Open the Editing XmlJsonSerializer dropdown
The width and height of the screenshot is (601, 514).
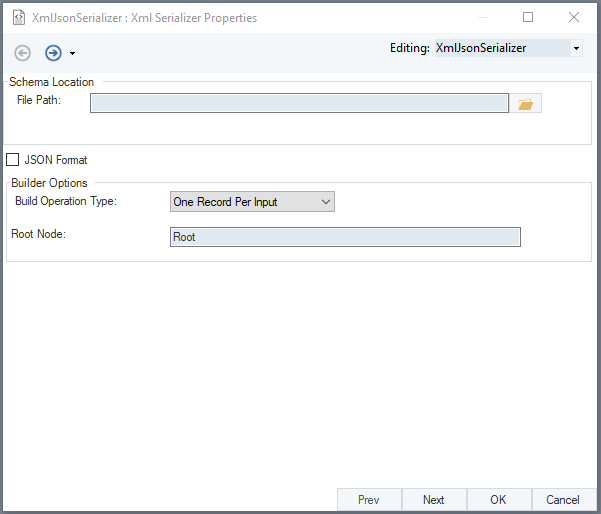pos(576,48)
